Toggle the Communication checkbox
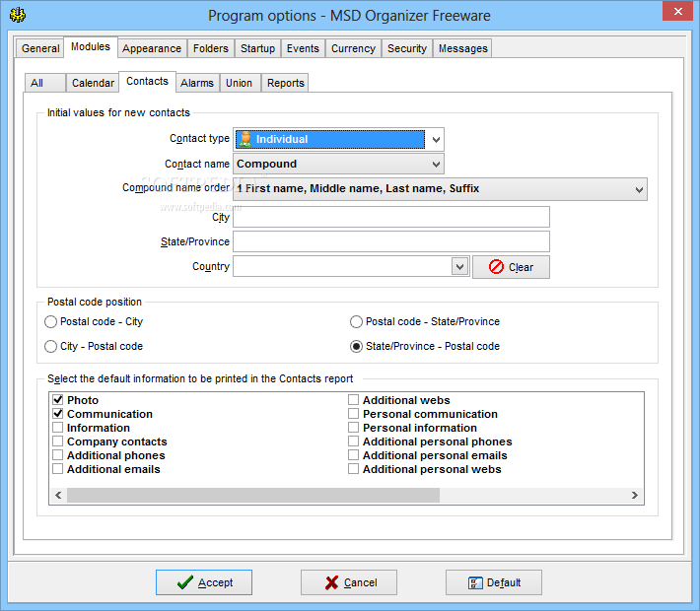 coord(57,414)
